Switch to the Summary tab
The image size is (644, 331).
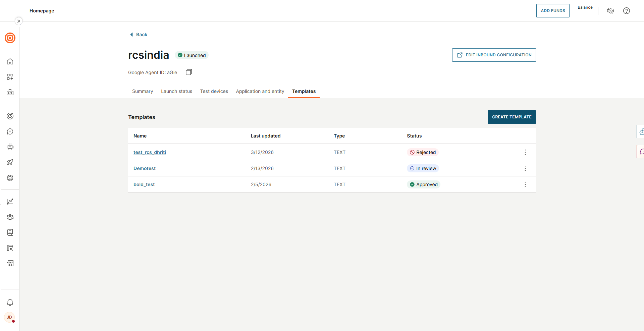(143, 91)
